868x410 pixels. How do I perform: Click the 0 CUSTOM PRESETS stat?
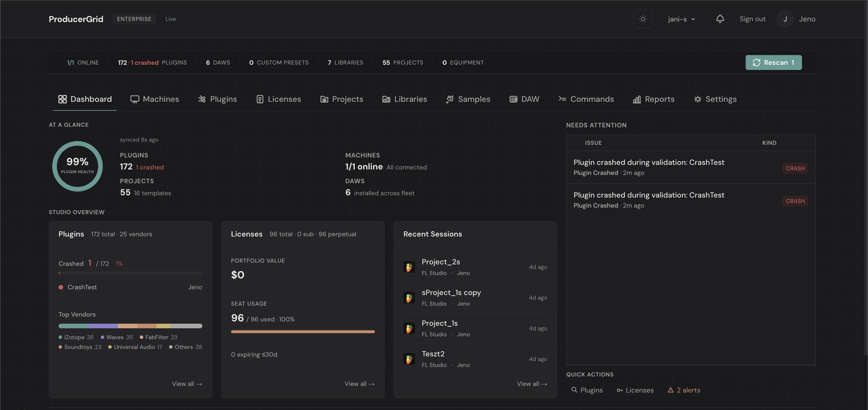[x=279, y=63]
